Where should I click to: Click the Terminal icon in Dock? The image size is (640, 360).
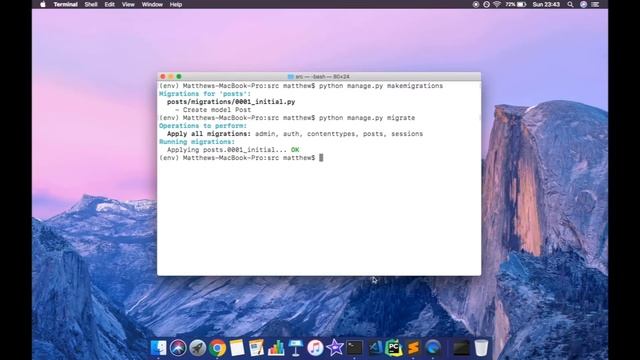354,348
